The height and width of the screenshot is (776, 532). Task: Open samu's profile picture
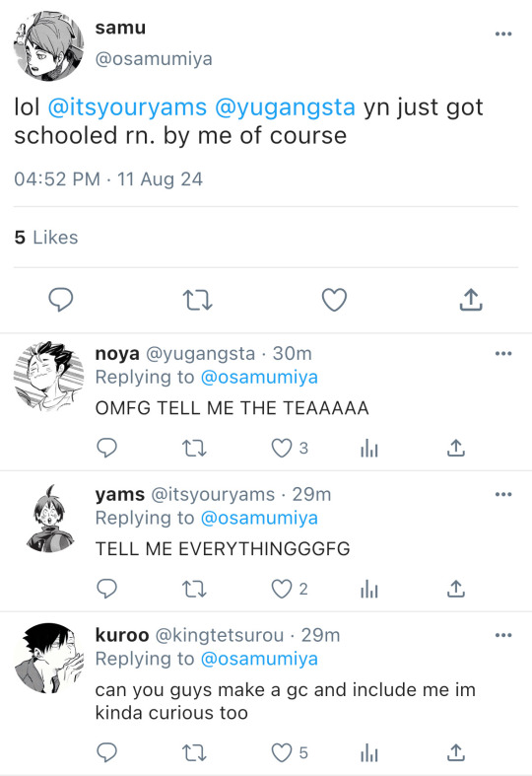pos(48,46)
